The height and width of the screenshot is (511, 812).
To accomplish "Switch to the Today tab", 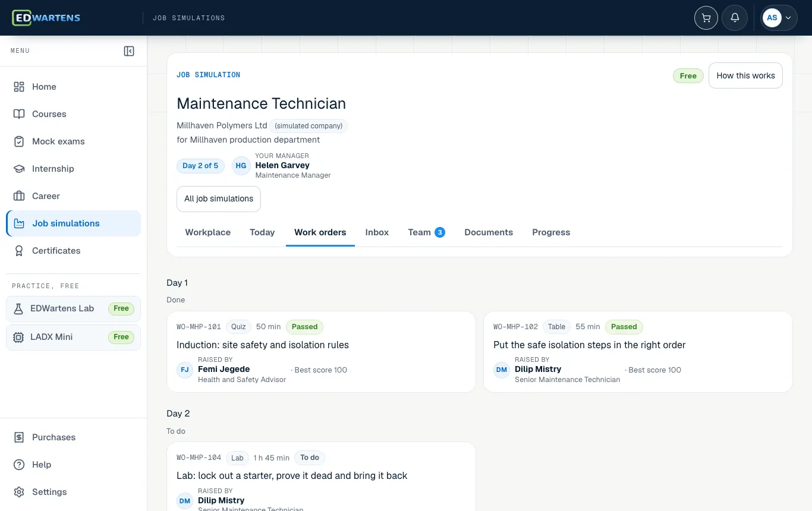I will coord(262,232).
